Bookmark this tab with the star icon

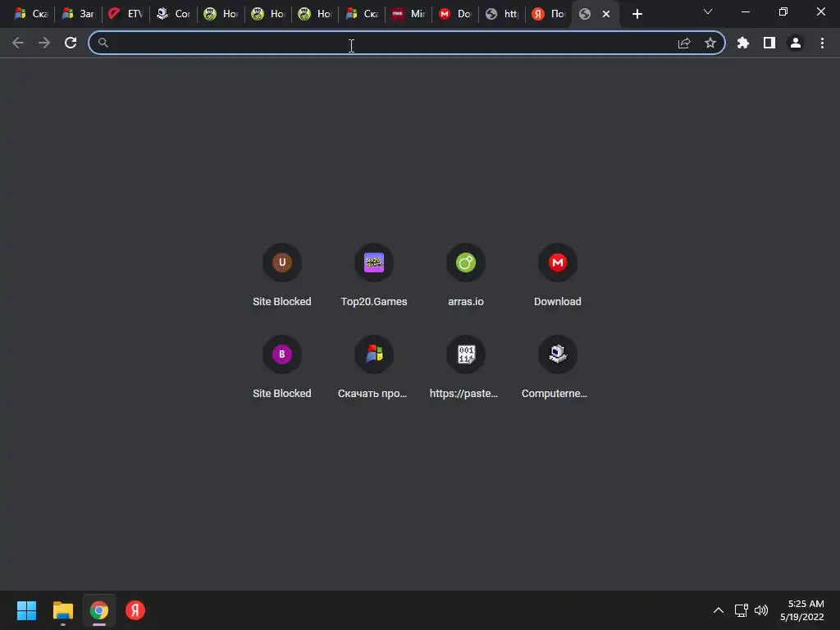[710, 43]
